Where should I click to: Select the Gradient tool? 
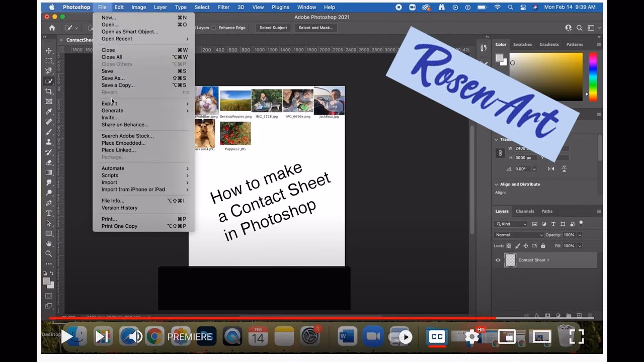tap(49, 172)
